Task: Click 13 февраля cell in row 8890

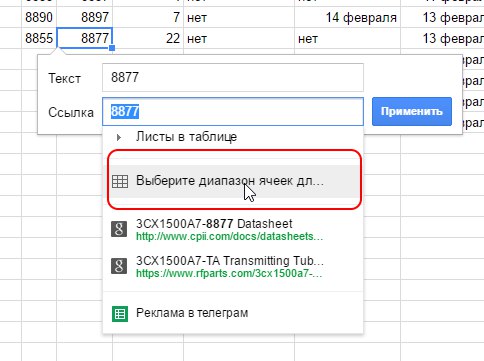Action: coord(442,17)
